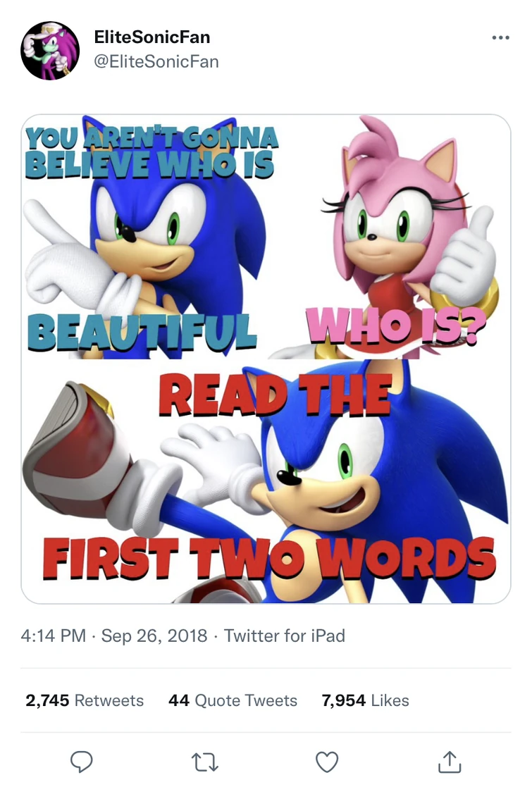Click the heart icon to like the tweet

(x=327, y=762)
